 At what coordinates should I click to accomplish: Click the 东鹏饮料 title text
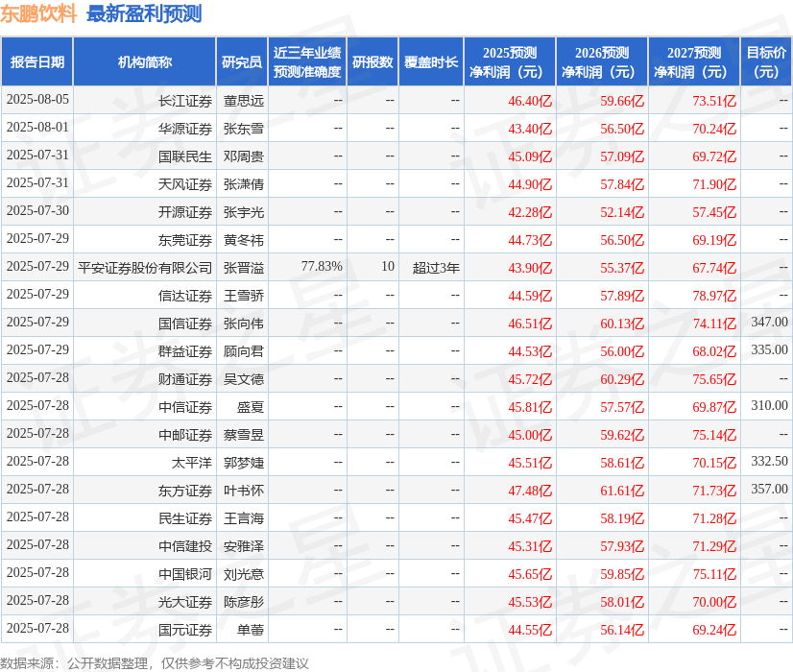(x=38, y=13)
